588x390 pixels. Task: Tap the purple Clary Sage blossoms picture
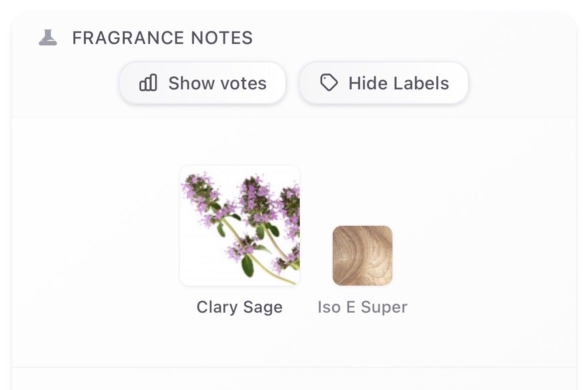240,226
